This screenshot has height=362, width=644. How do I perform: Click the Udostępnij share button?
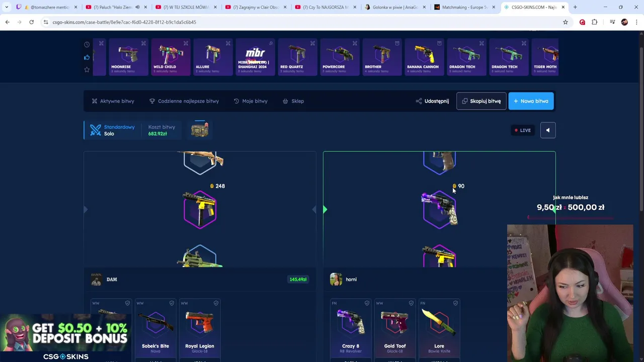[x=432, y=101]
